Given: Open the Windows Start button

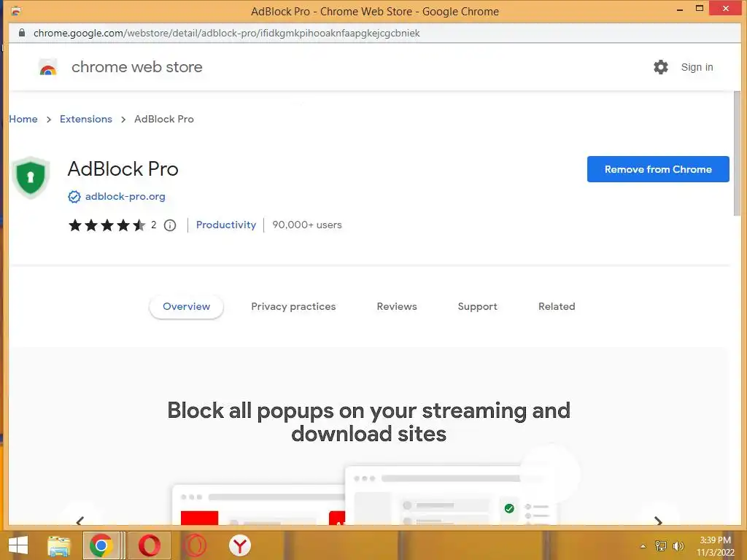Looking at the screenshot, I should click(18, 545).
